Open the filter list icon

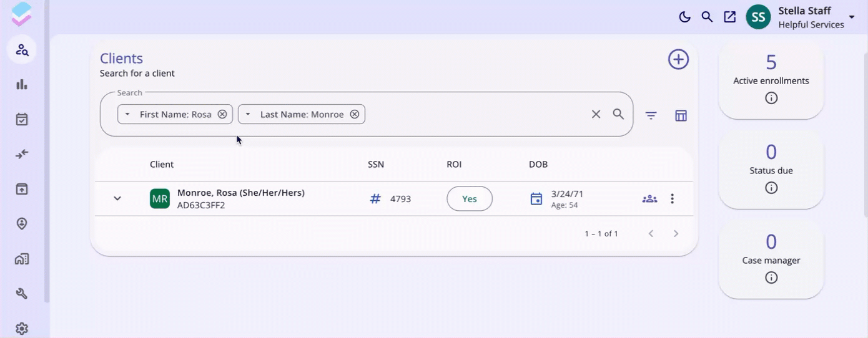(651, 115)
